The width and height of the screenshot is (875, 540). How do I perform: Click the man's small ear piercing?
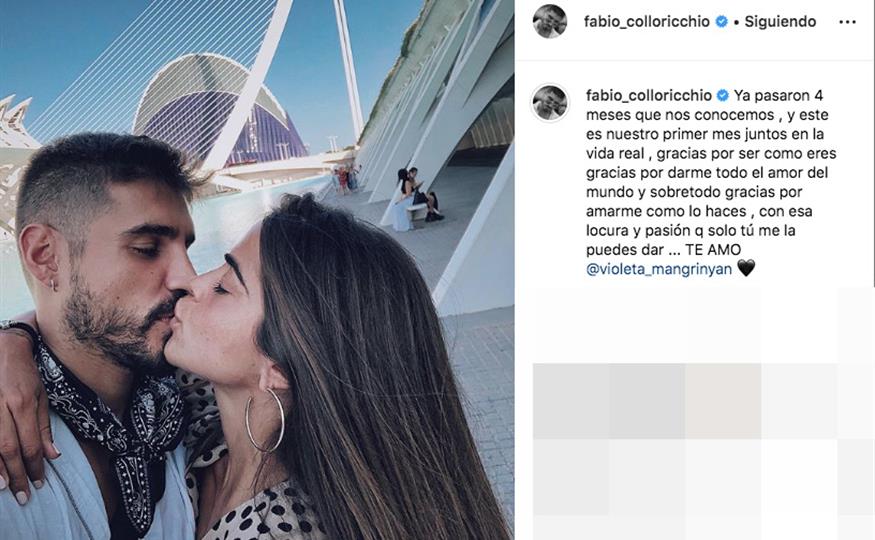(x=54, y=285)
